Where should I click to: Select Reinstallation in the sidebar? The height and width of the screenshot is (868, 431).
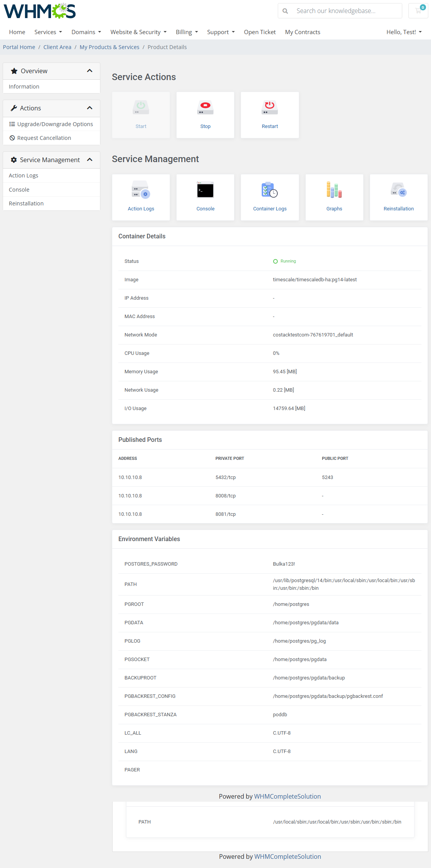51,203
